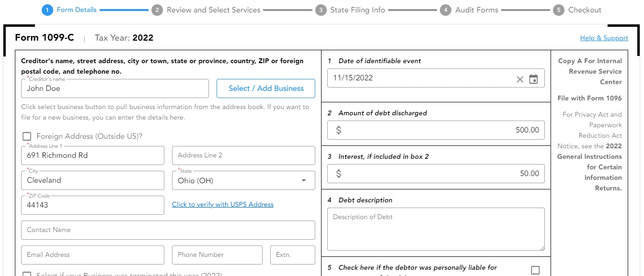
Task: Open the State dropdown showing Ohio (OH)
Action: 243,180
